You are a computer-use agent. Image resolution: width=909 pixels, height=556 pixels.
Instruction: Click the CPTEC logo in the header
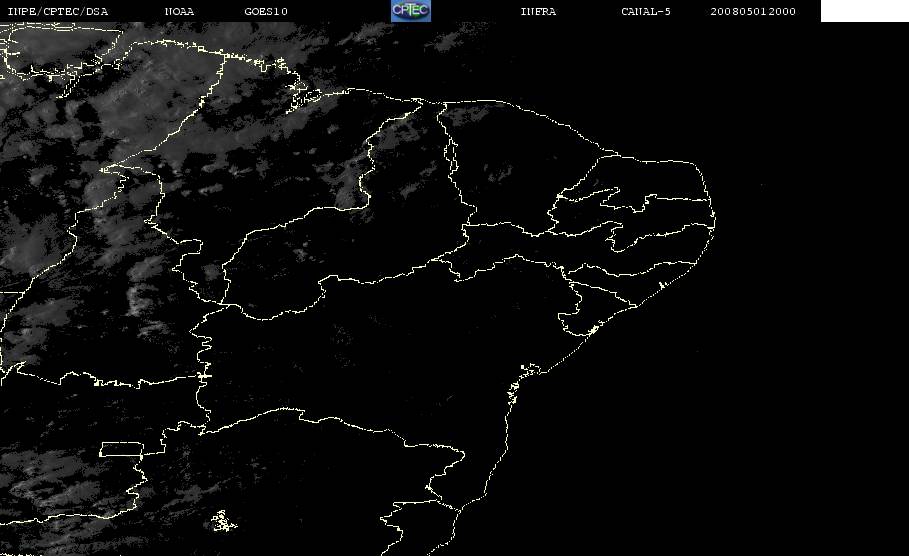click(410, 11)
